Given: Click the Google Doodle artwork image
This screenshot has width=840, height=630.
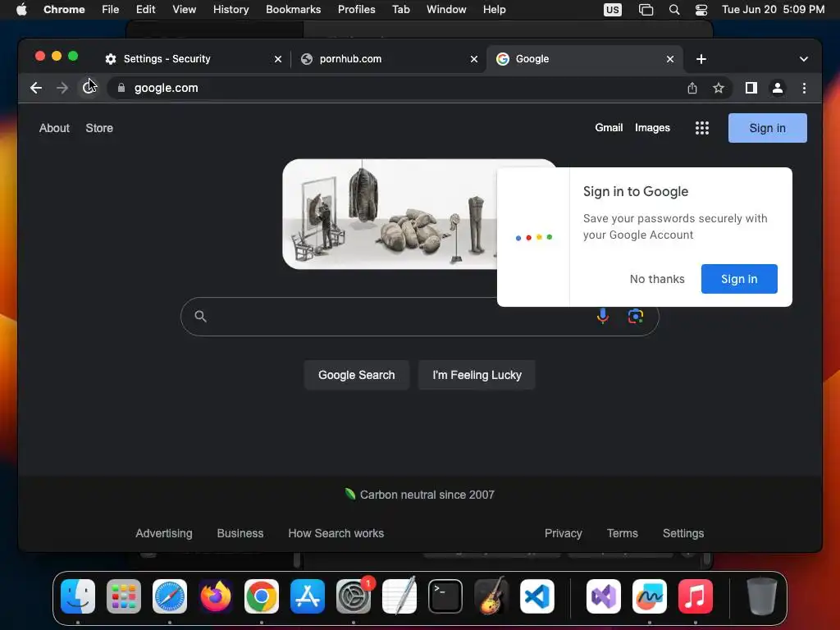Looking at the screenshot, I should point(390,214).
